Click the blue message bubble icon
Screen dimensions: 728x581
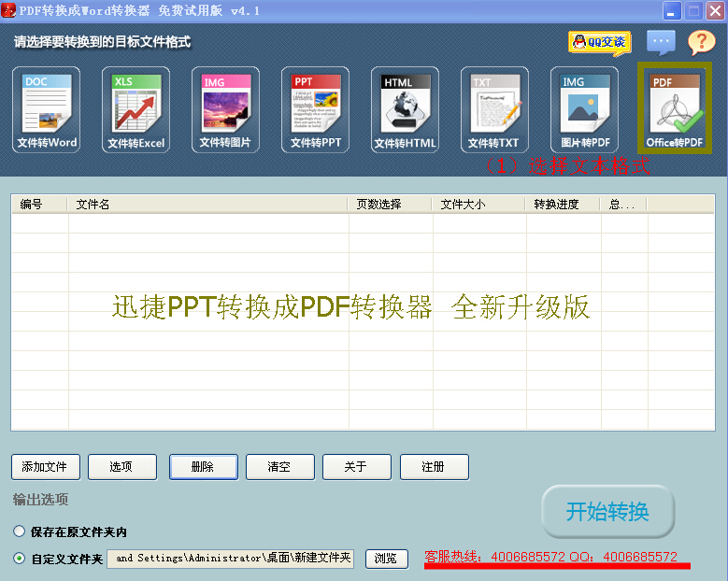click(x=661, y=42)
